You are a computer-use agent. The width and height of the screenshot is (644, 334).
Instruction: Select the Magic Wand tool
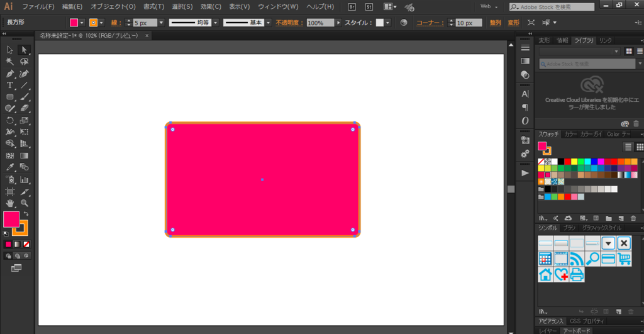[x=10, y=62]
